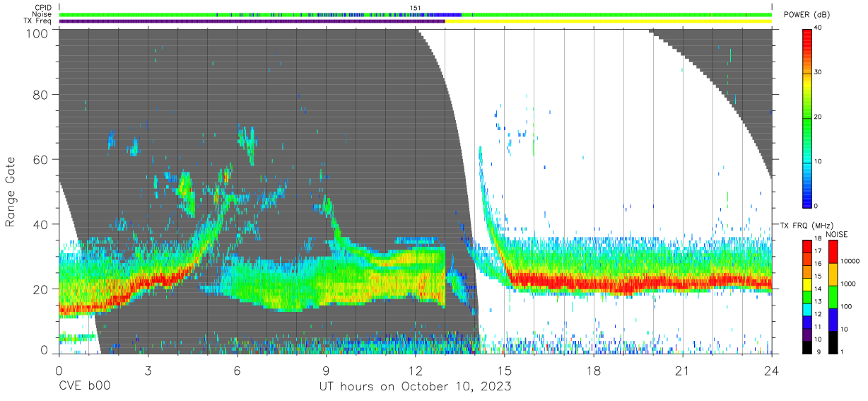The width and height of the screenshot is (868, 401).
Task: Click hour 18 on the UT axis
Action: (594, 371)
